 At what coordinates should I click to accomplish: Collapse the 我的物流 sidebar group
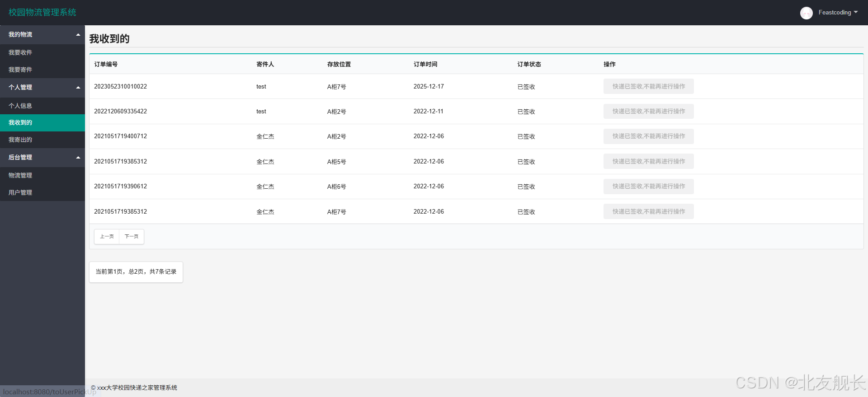42,35
